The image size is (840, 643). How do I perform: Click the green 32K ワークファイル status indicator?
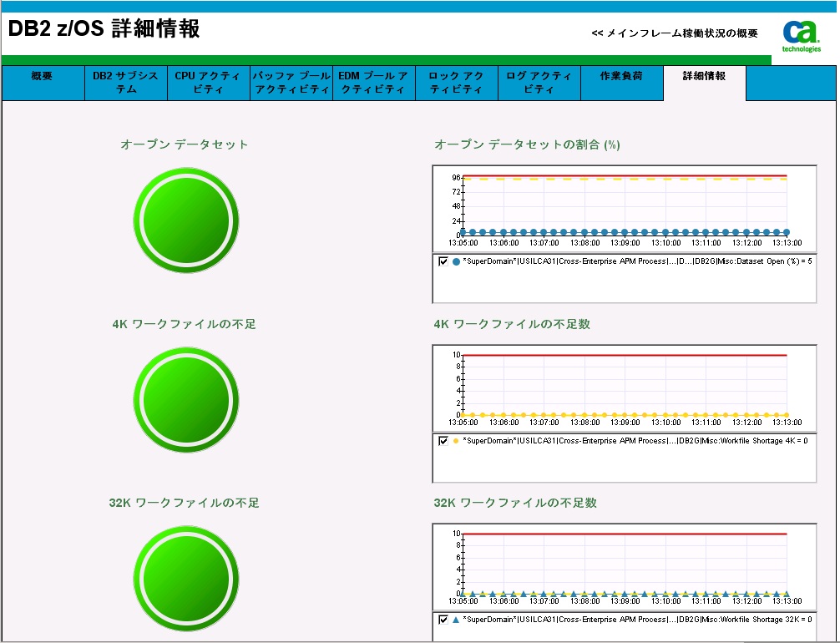click(x=185, y=579)
